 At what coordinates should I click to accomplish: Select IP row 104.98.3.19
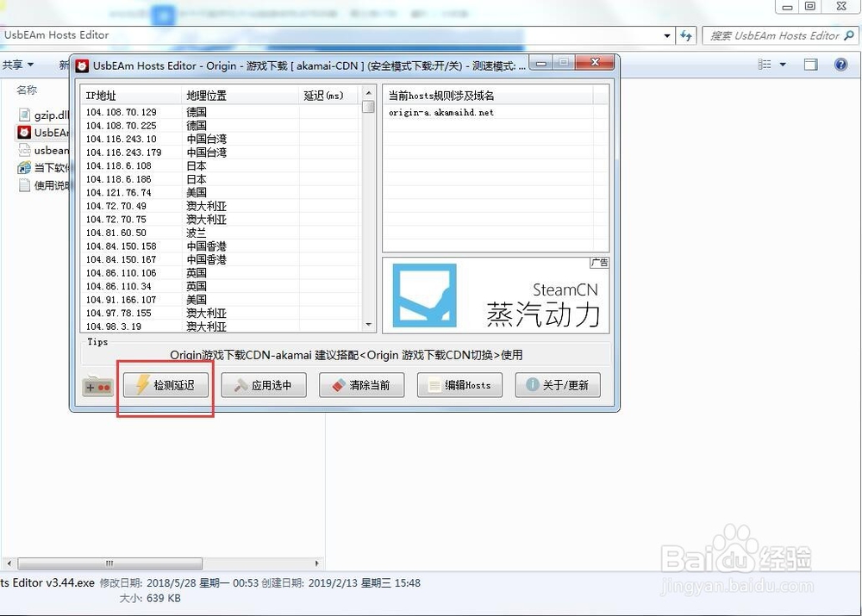point(221,327)
